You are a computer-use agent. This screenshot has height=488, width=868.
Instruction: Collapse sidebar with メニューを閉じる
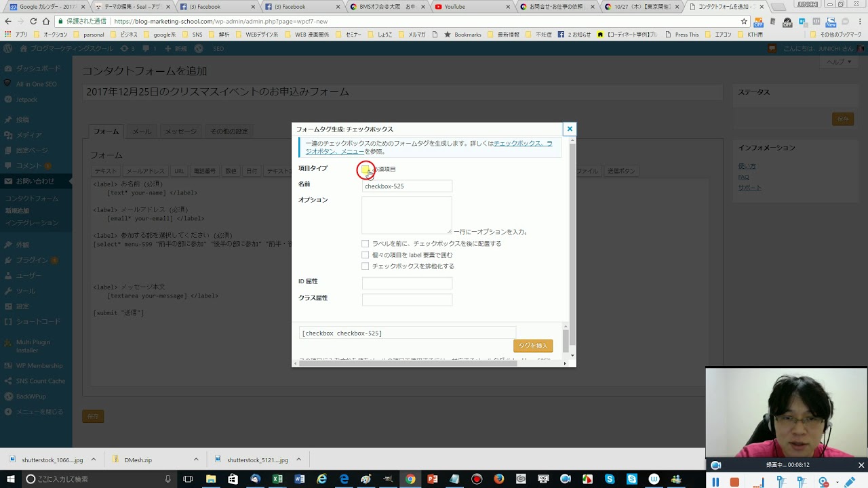click(x=37, y=411)
